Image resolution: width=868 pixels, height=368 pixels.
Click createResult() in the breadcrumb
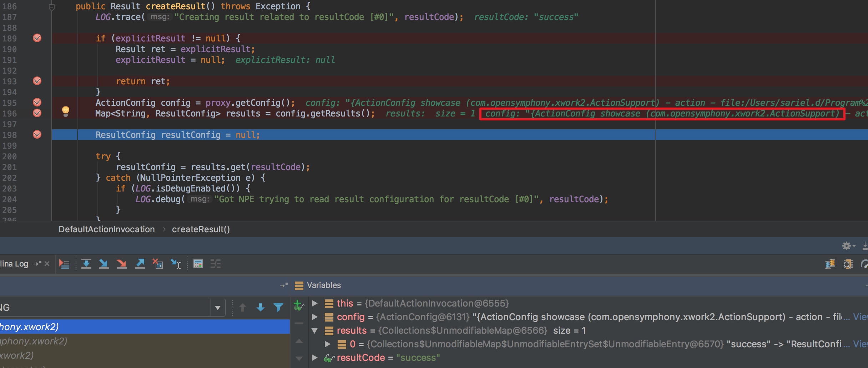(201, 229)
